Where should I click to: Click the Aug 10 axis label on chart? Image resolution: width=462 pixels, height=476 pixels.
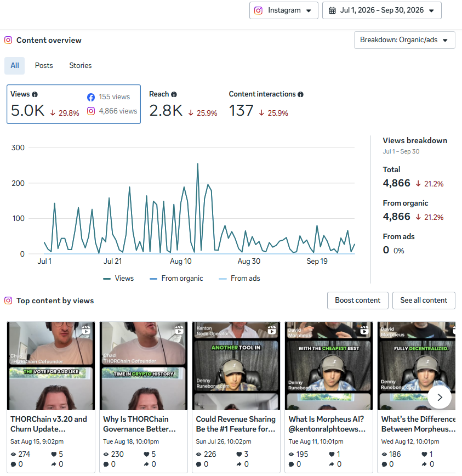[x=181, y=262]
